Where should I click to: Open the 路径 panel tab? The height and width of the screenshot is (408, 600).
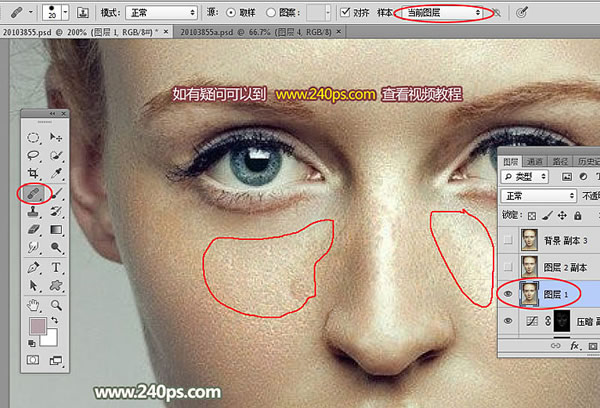point(560,162)
